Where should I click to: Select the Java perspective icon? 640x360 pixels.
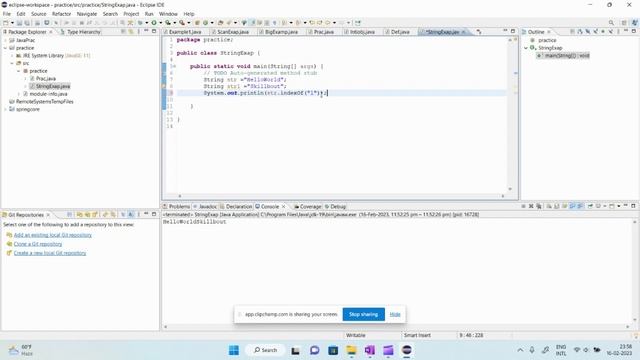pos(635,22)
